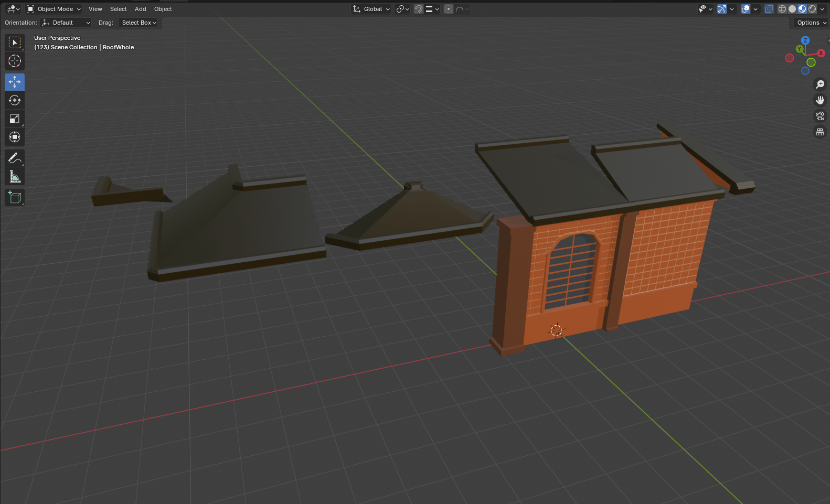This screenshot has width=830, height=504.
Task: Open the Add menu
Action: click(x=140, y=9)
